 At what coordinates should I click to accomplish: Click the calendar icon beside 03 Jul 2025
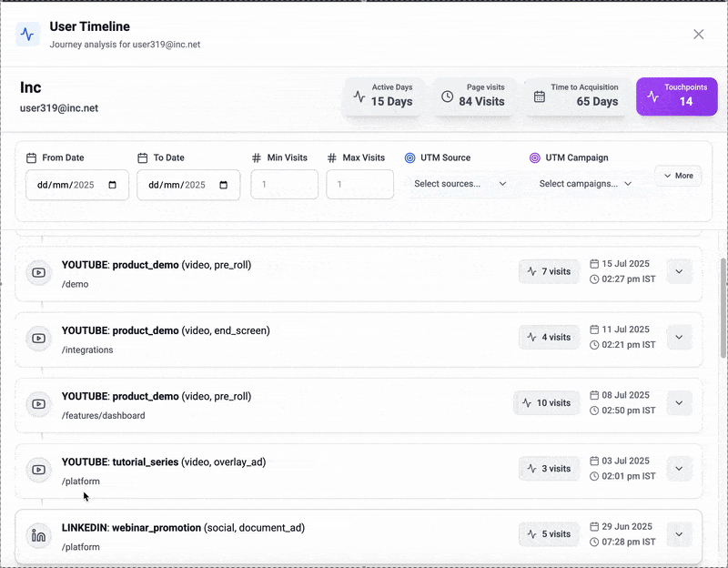click(594, 461)
